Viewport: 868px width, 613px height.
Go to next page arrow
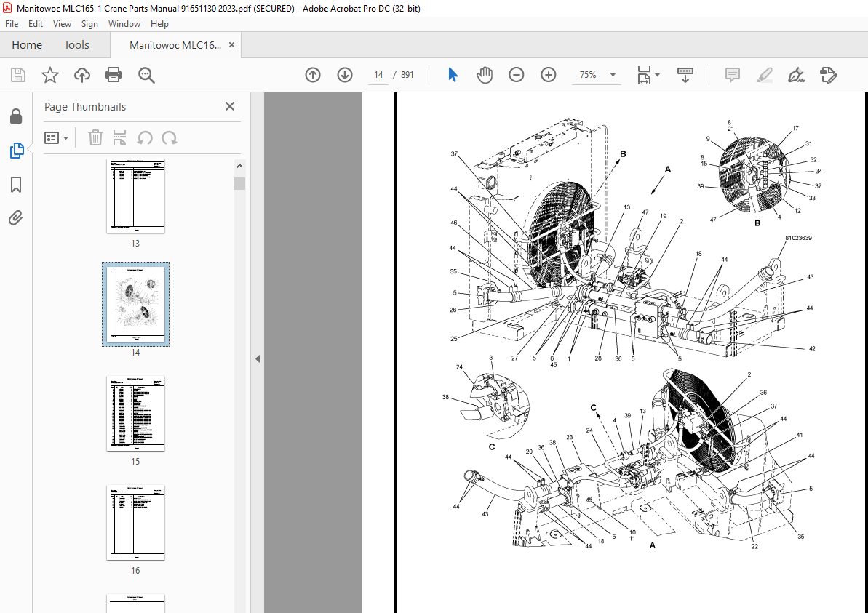click(x=345, y=75)
